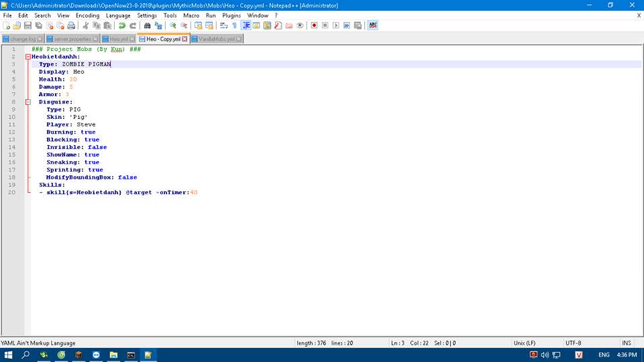The width and height of the screenshot is (644, 362).
Task: Toggle the Word Wrap toolbar button
Action: tap(223, 26)
